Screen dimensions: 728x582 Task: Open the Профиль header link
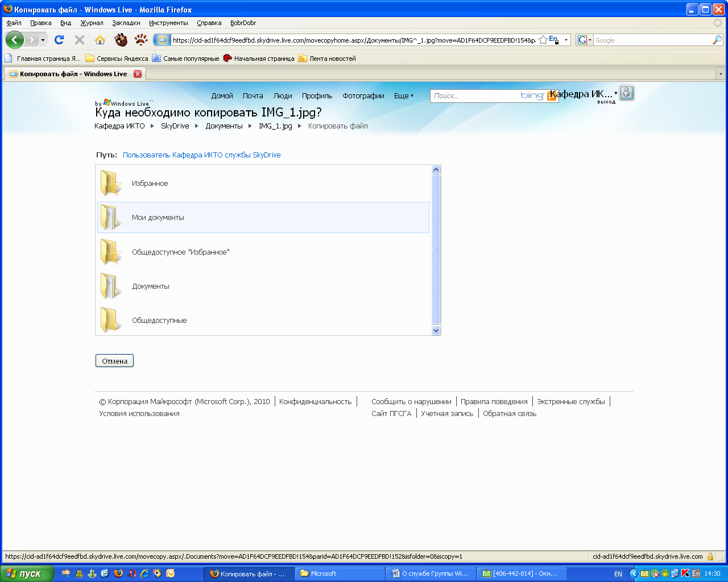[317, 96]
